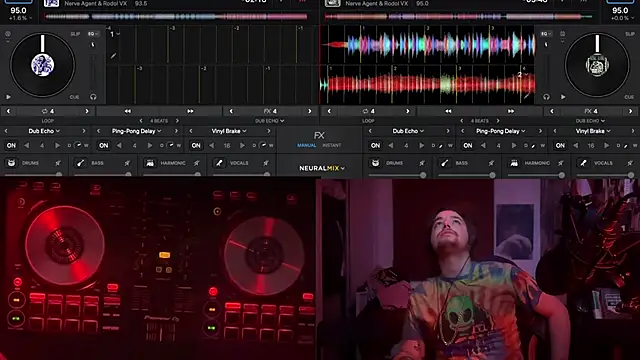The height and width of the screenshot is (360, 640).
Task: Toggle deck 1 Ping-Pong Delay ON button
Action: coord(104,145)
